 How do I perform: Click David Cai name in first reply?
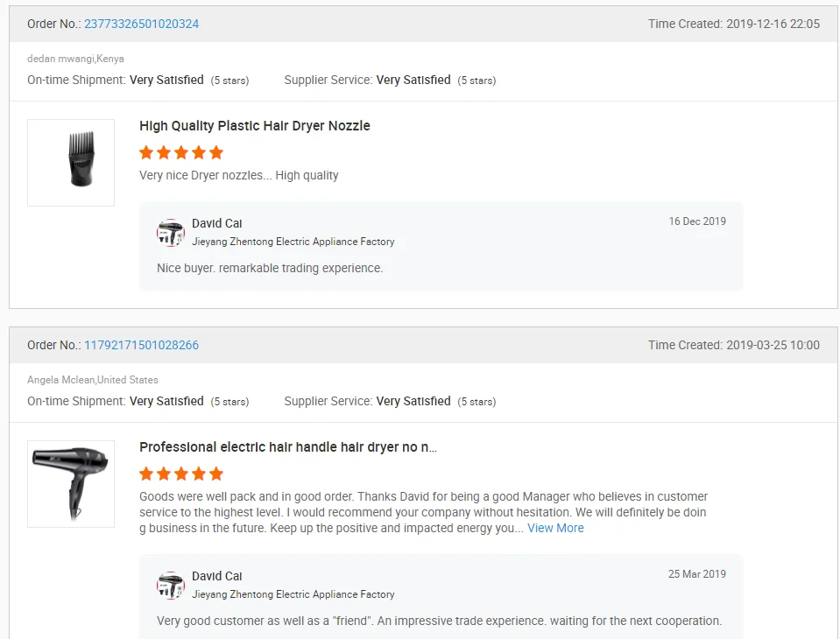point(217,223)
